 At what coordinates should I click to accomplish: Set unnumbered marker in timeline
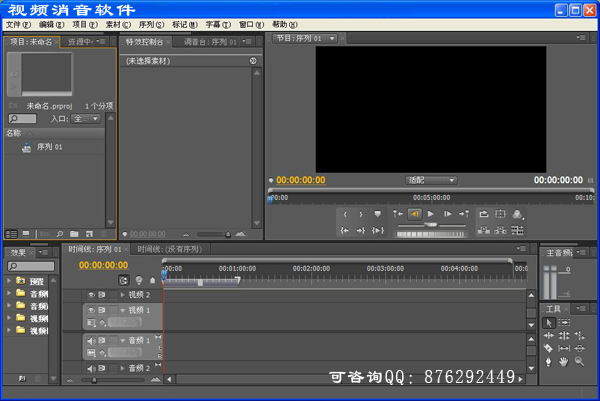(153, 280)
